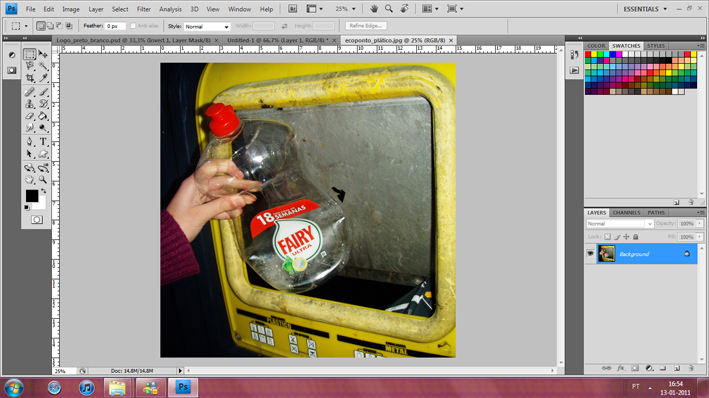Select the Type tool

coord(43,142)
